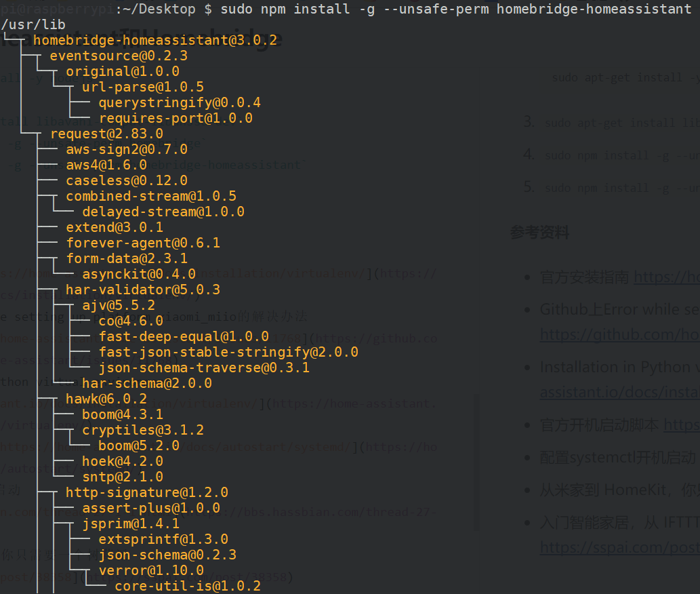This screenshot has width=700, height=594.
Task: Click the npm install command line text
Action: 456,9
